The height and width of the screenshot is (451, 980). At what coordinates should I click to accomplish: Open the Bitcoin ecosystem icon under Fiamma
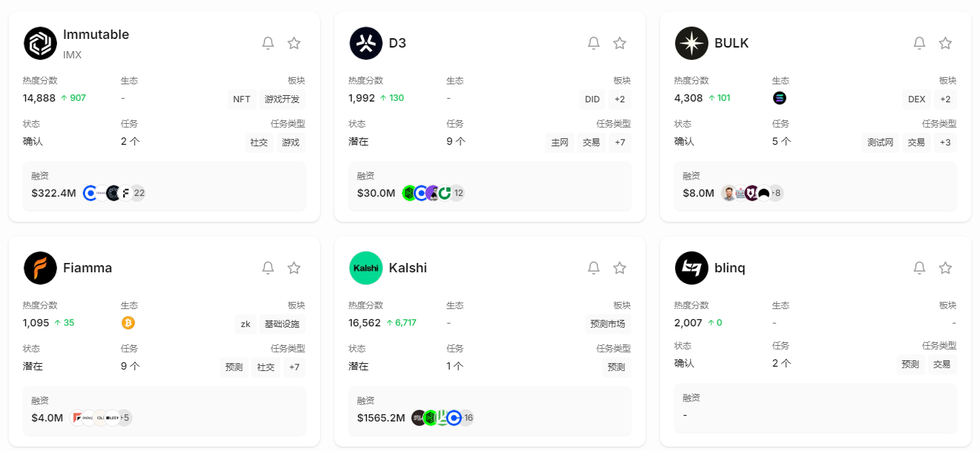(x=128, y=322)
